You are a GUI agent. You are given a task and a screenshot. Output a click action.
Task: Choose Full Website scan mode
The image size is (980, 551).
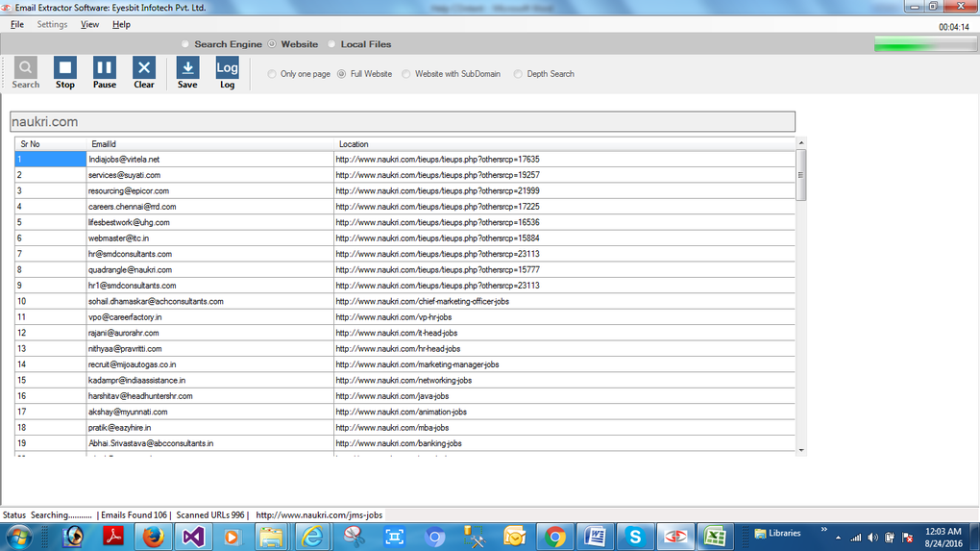(x=364, y=74)
